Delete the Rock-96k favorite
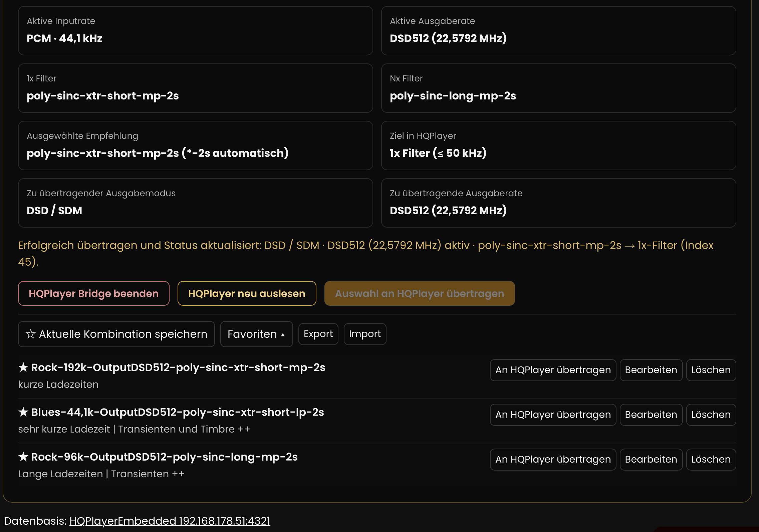This screenshot has height=532, width=759. coord(711,459)
